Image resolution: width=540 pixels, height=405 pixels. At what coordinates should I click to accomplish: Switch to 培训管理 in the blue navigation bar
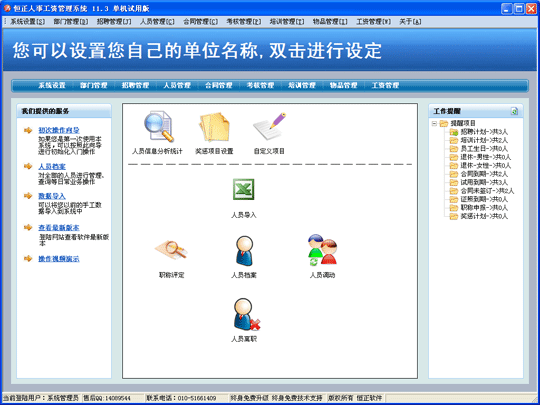click(x=302, y=85)
